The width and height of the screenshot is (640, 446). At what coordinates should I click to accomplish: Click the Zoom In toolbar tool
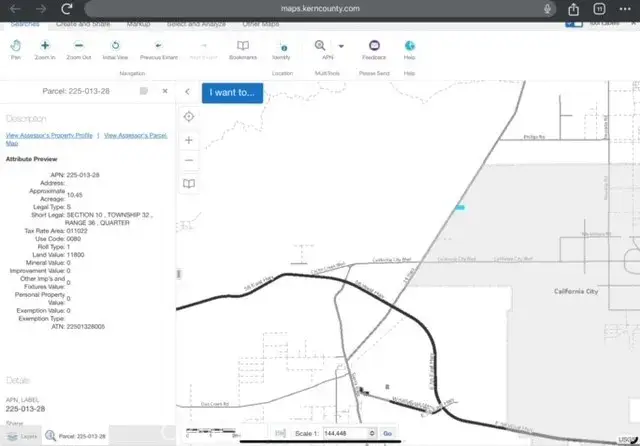(45, 49)
